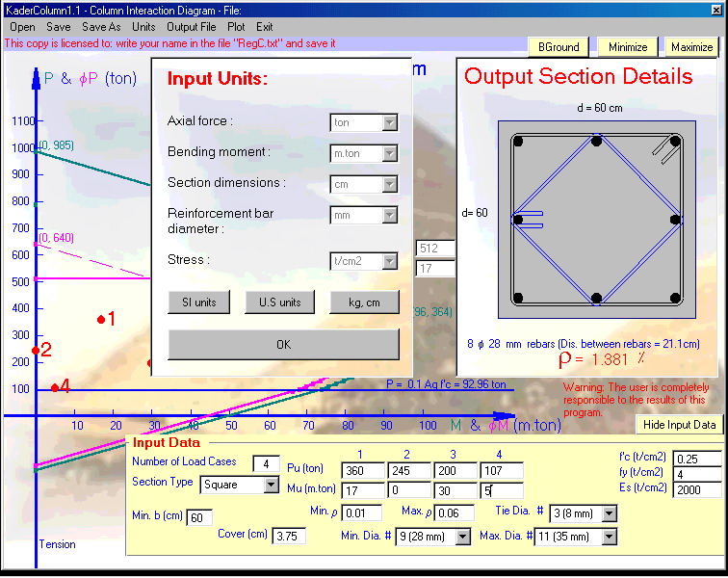728x578 pixels.
Task: Open the Units menu
Action: click(143, 27)
